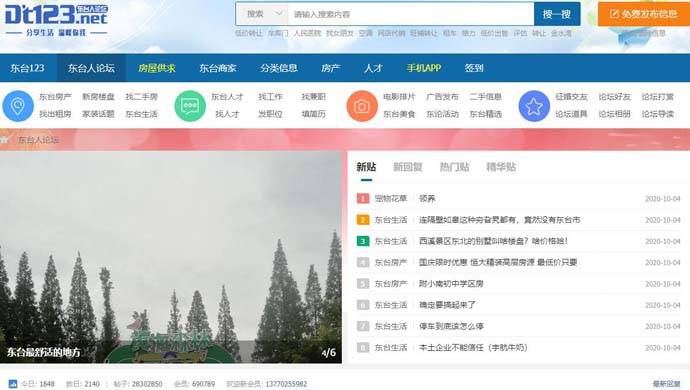
Task: Click the 找人才 quick link
Action: 227,114
